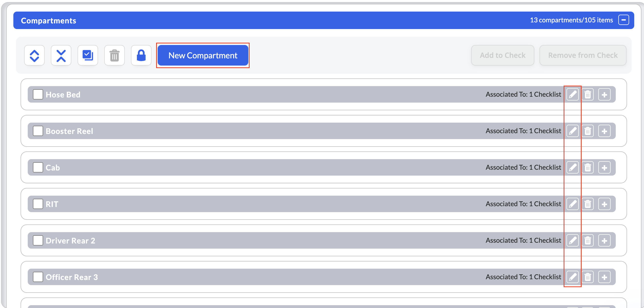Edit the Hose Bed compartment with the pencil icon

[573, 95]
